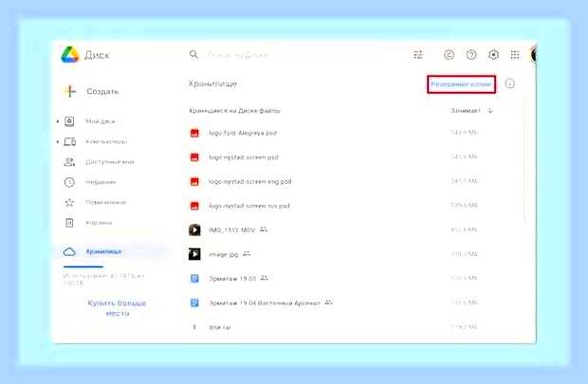Select file logo mystad screen rus psd
588x384 pixels.
(x=249, y=206)
